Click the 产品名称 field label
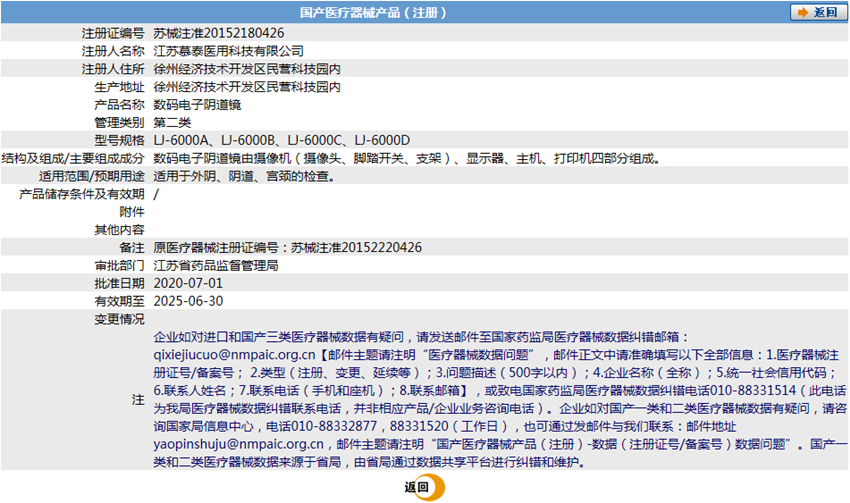This screenshot has width=850, height=503. 119,105
